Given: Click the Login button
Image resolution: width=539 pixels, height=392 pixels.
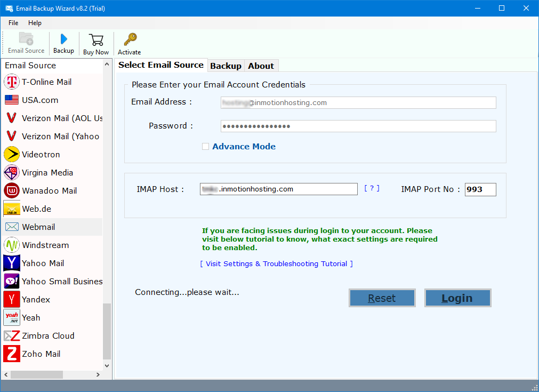Looking at the screenshot, I should click(457, 298).
